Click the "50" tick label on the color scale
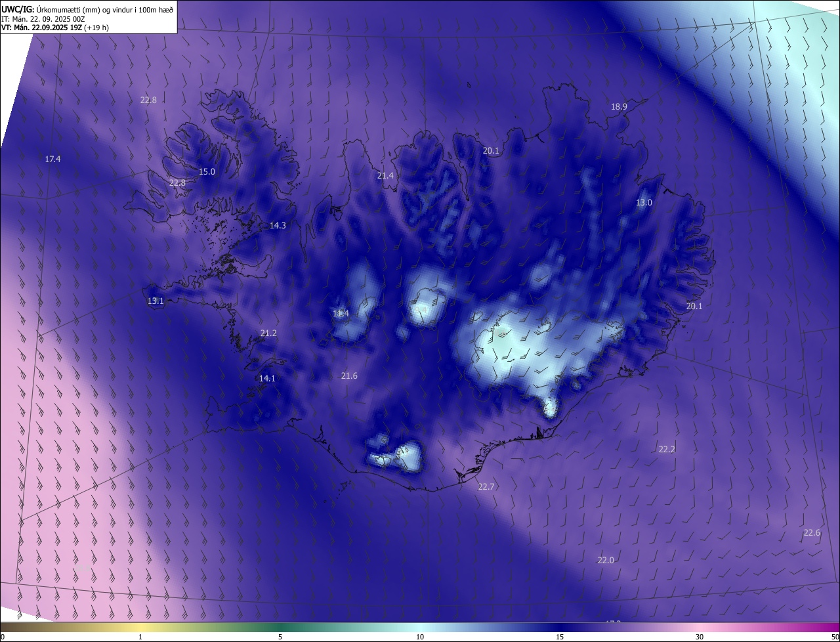The image size is (840, 642). tap(835, 637)
